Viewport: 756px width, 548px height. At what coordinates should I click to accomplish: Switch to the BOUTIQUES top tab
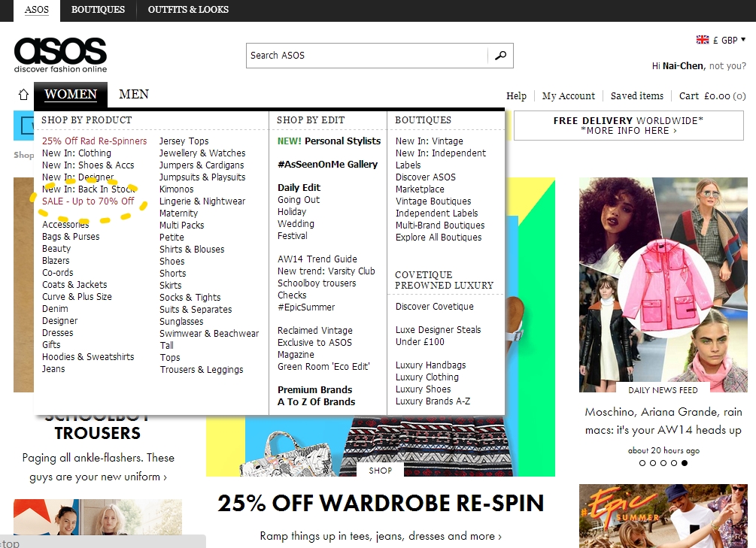[98, 10]
